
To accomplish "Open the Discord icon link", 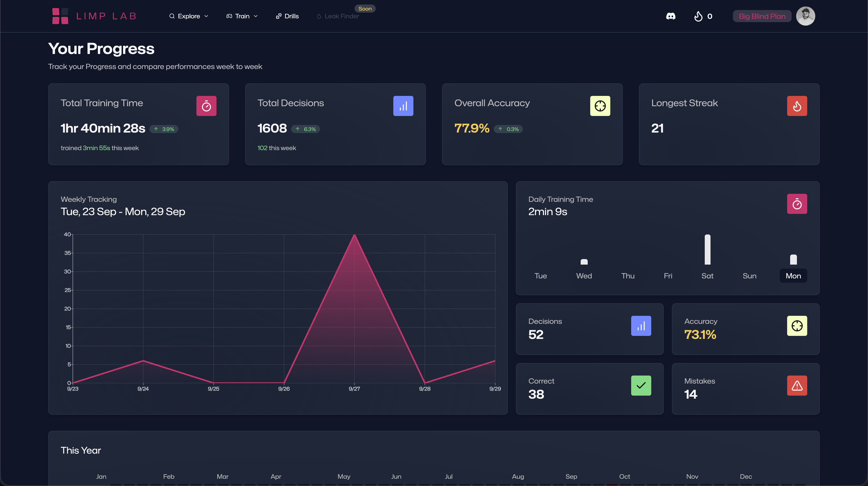I will pyautogui.click(x=671, y=16).
